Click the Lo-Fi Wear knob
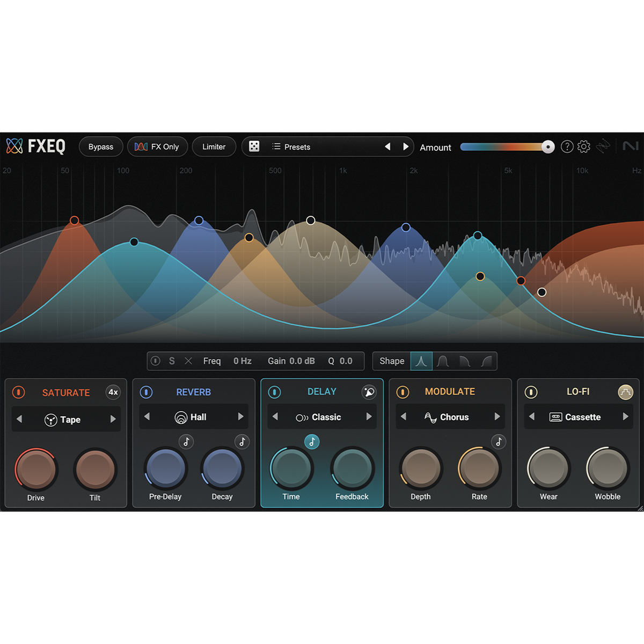Screen dimensions: 644x644 point(548,468)
